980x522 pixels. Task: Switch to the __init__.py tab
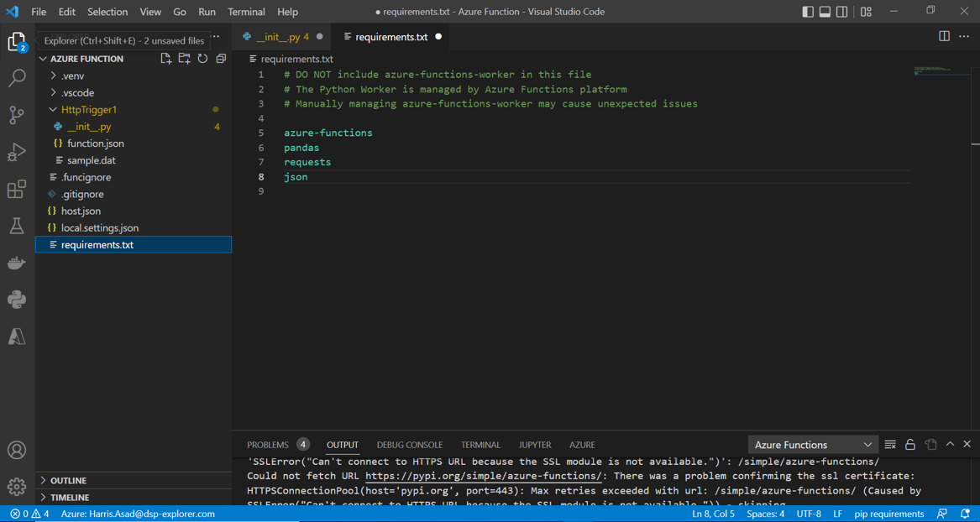pyautogui.click(x=281, y=37)
